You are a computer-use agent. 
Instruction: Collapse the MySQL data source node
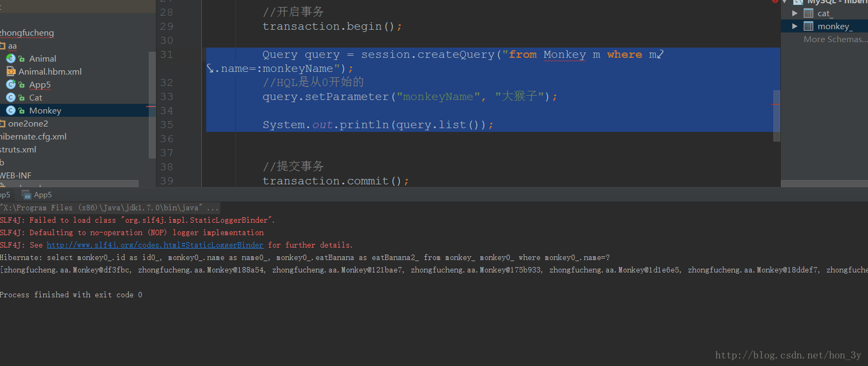click(785, 2)
